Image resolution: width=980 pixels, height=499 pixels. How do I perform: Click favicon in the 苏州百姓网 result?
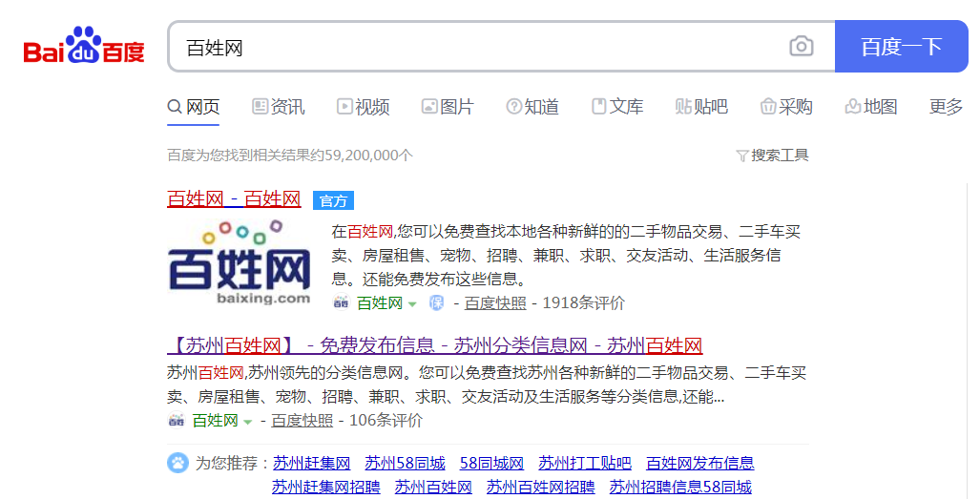point(177,421)
